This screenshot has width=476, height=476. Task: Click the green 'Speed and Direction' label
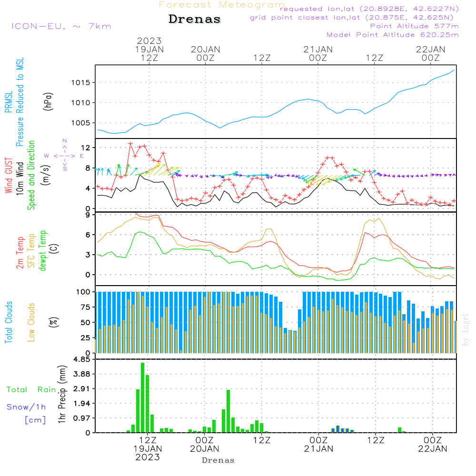(x=31, y=175)
